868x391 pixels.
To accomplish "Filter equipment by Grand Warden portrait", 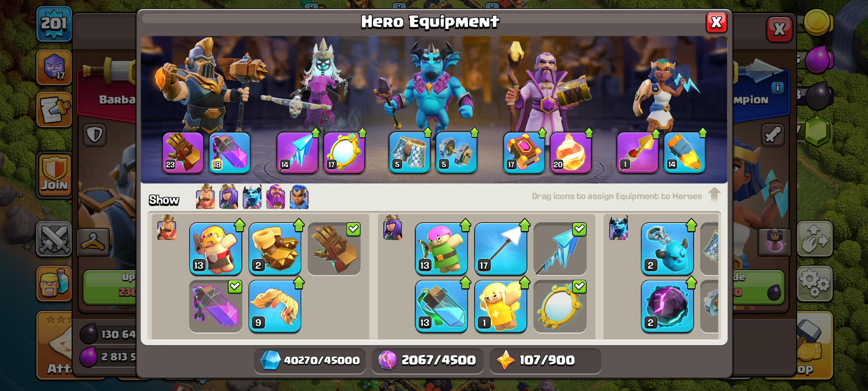I will [x=276, y=197].
